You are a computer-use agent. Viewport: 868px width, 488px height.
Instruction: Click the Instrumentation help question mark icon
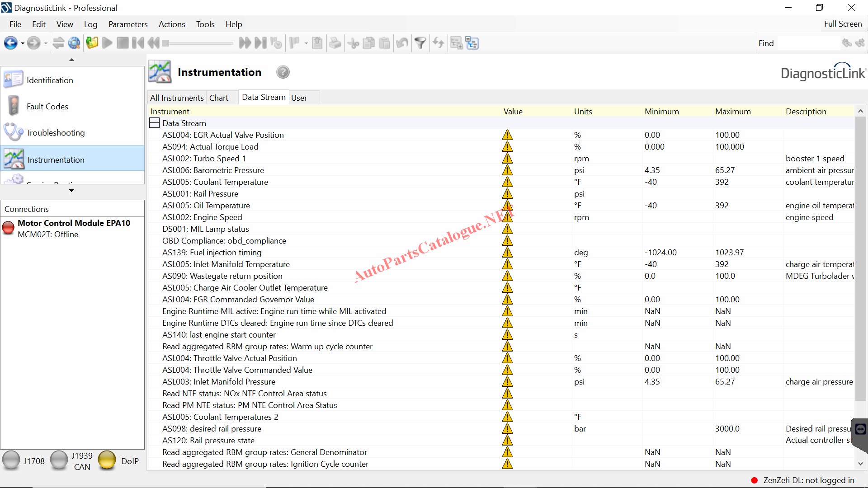coord(283,72)
